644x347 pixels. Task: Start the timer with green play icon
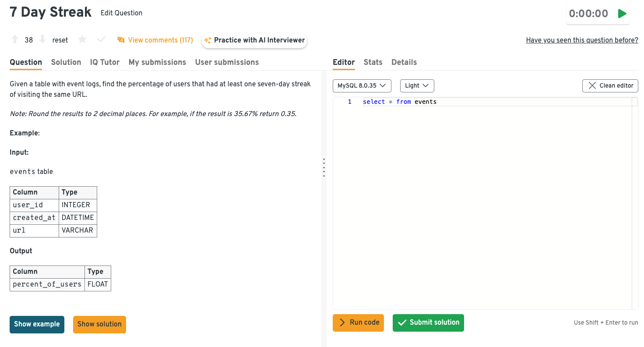pos(622,14)
